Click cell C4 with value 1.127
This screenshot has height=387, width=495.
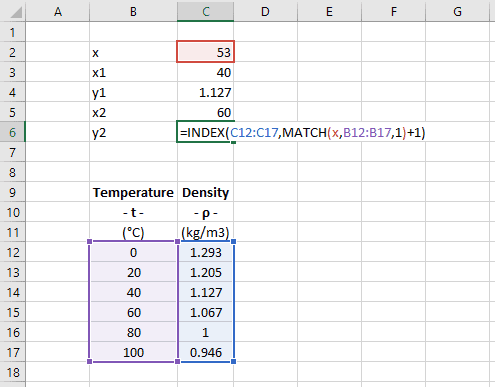pos(205,92)
